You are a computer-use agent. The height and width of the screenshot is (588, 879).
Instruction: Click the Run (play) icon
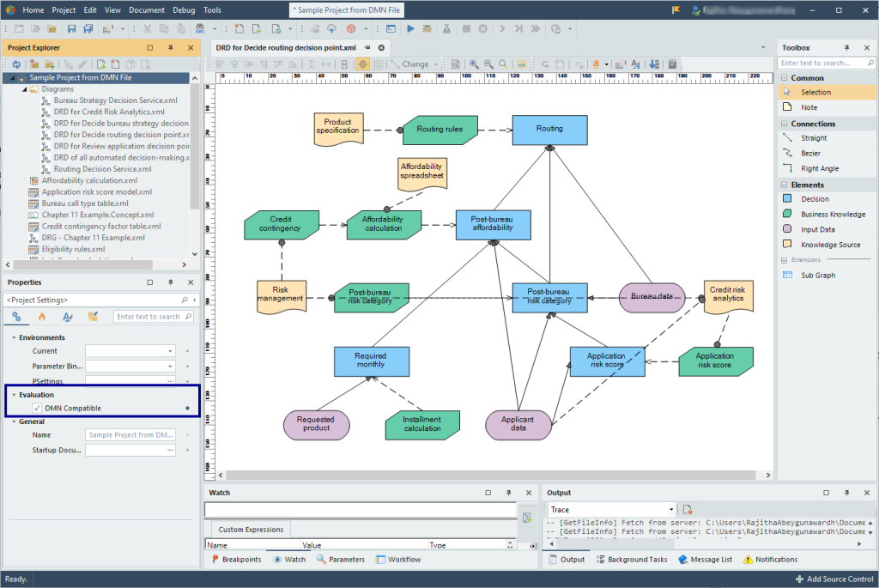[x=410, y=28]
